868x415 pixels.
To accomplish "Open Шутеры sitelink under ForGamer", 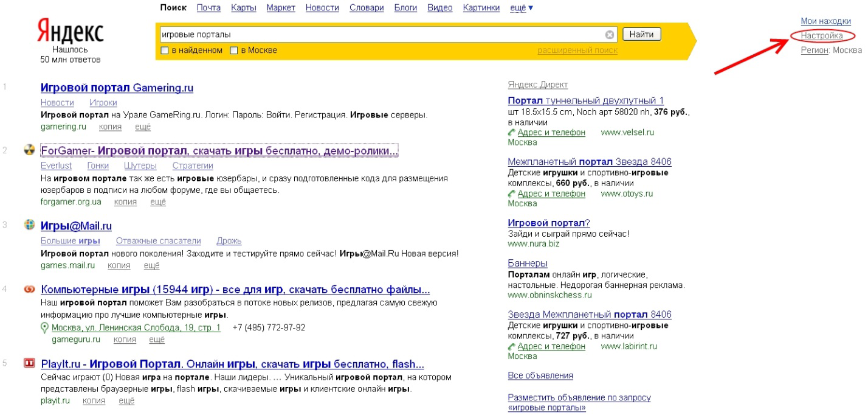I will coord(140,166).
